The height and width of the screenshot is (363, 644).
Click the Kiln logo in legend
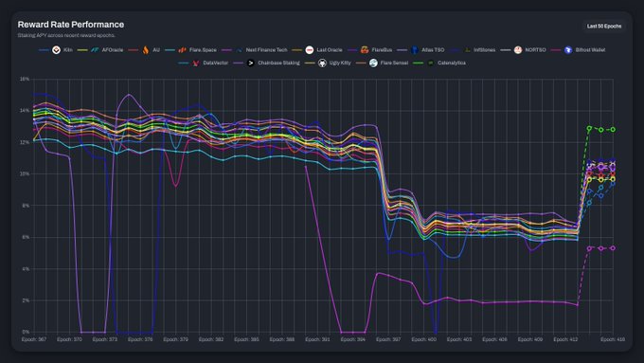click(x=56, y=49)
